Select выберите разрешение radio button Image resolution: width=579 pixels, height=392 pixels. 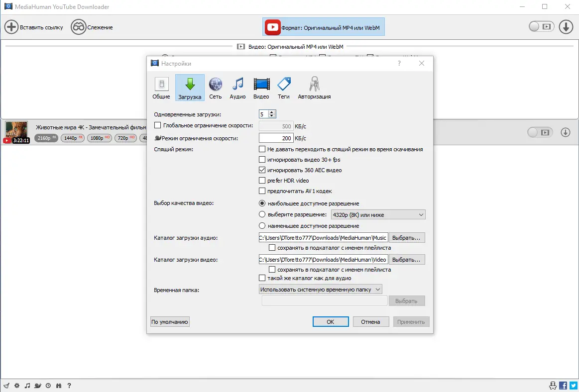[261, 214]
